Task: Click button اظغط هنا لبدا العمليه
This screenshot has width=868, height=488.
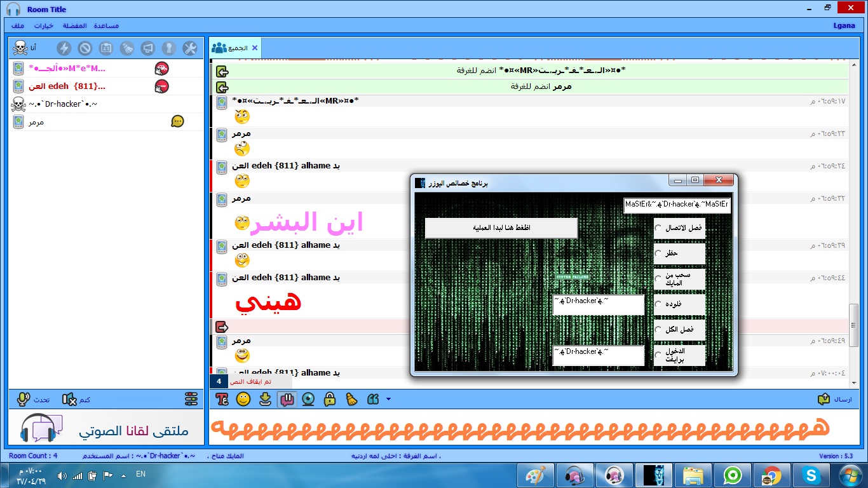Action: click(501, 228)
